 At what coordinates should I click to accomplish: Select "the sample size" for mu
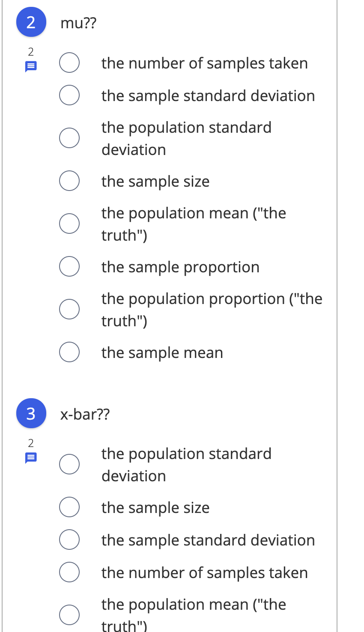click(69, 180)
